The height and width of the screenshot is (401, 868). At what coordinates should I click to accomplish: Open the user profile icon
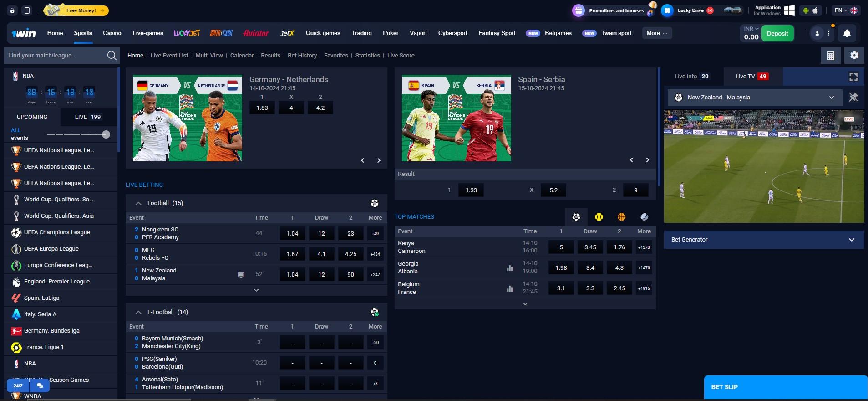pos(817,33)
